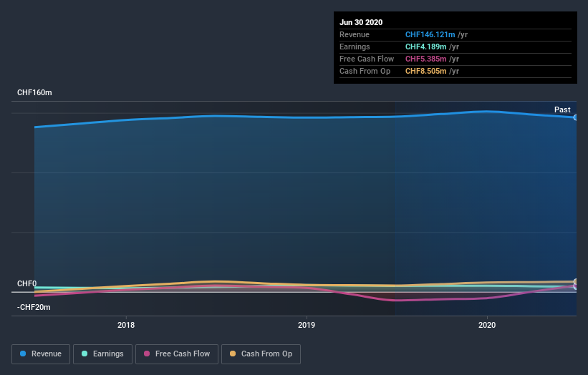Click the Revenue label in tooltip
The image size is (588, 375).
point(355,34)
